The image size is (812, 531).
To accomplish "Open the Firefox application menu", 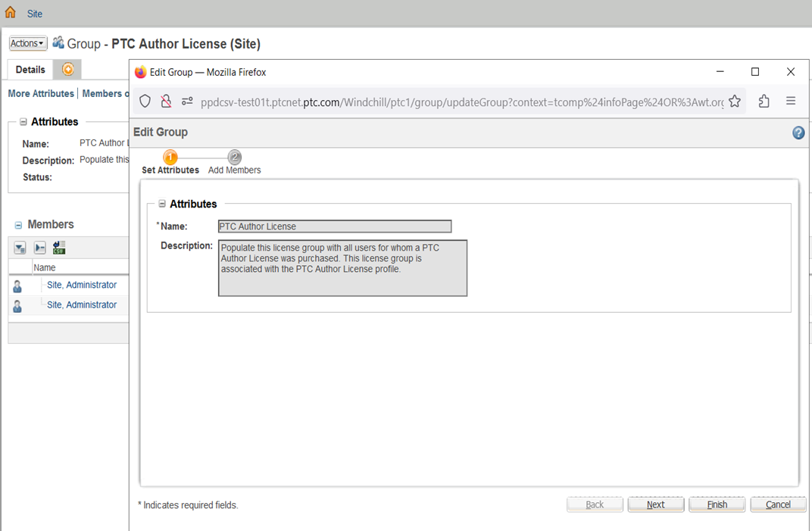I will pyautogui.click(x=791, y=101).
